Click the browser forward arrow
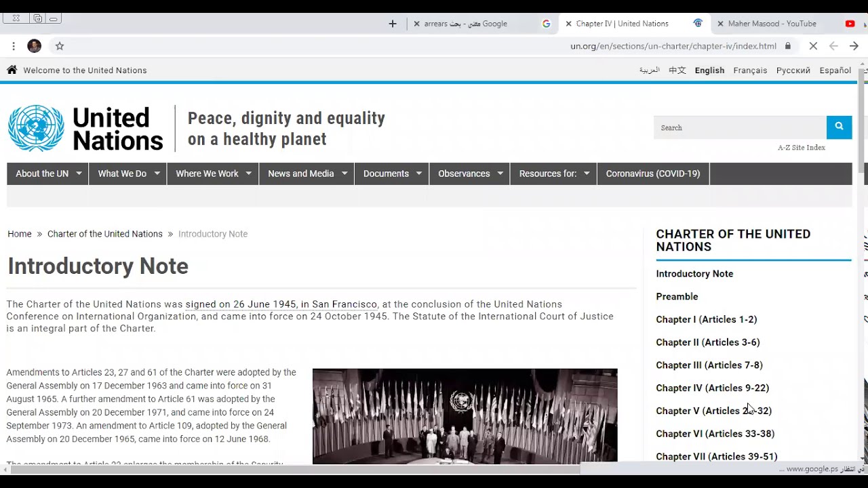The width and height of the screenshot is (868, 488). (854, 46)
